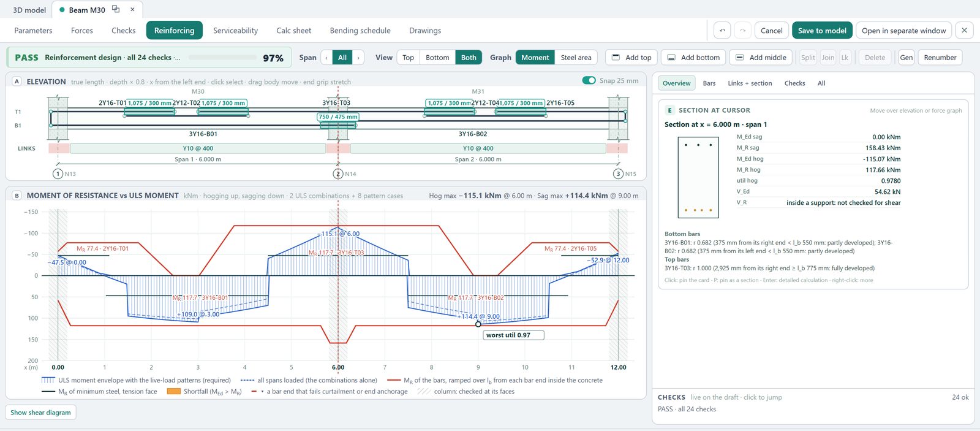Viewport: 980px width, 431px height.
Task: Click the Gen button
Action: point(907,58)
